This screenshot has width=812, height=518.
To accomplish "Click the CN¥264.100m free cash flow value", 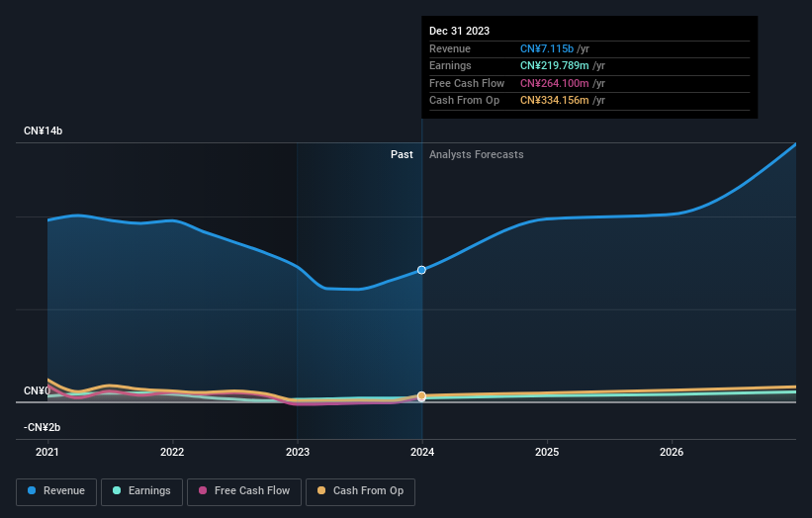I will tap(555, 83).
